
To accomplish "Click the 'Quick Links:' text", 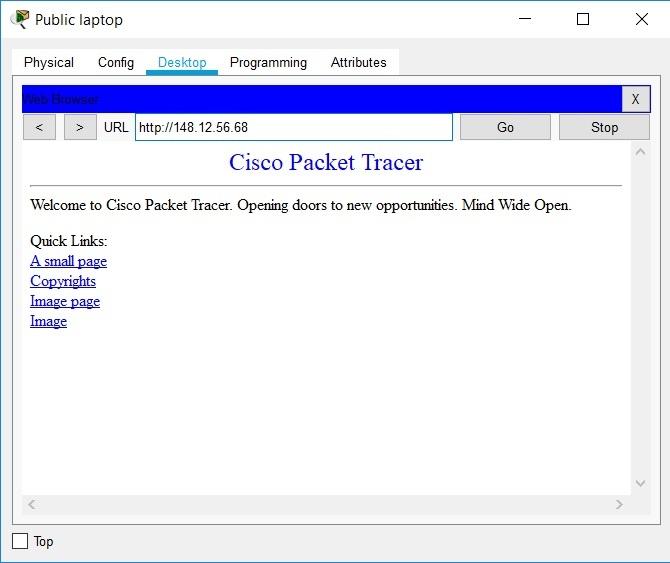I will tap(68, 241).
